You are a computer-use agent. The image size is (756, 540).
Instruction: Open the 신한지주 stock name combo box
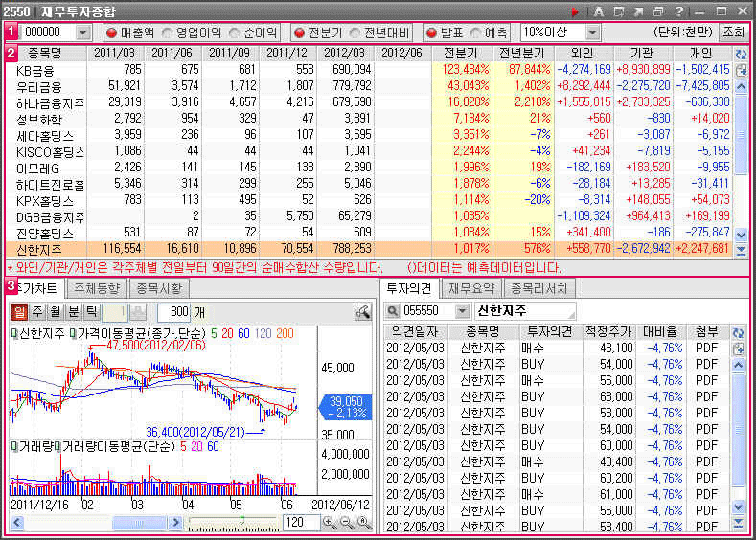525,311
